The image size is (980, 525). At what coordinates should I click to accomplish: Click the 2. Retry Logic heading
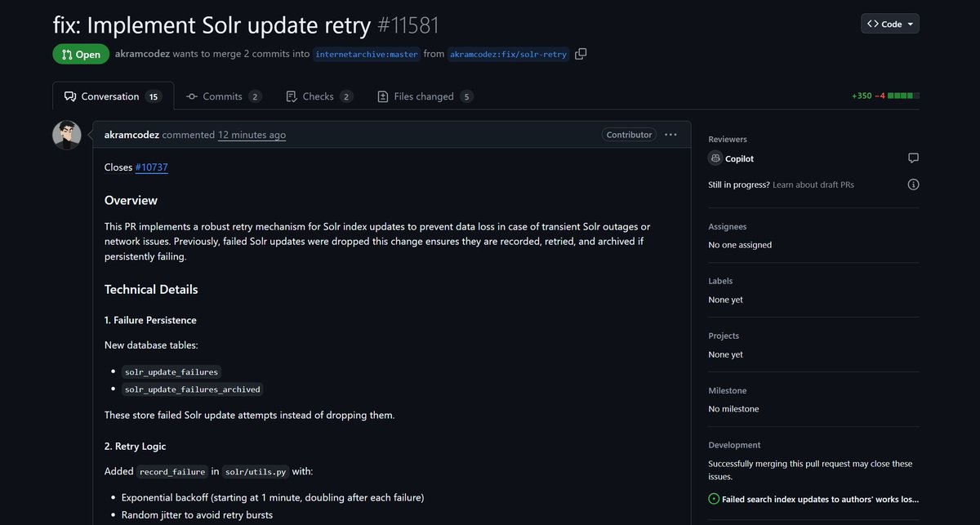point(135,447)
